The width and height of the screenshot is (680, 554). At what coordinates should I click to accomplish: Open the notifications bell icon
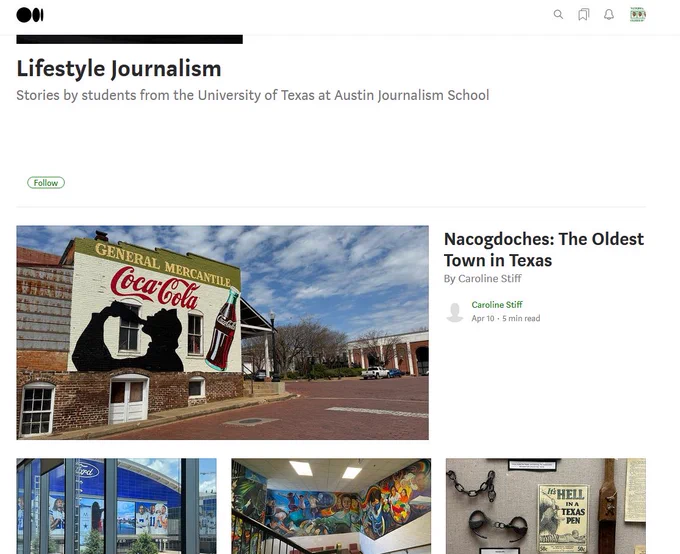(609, 15)
